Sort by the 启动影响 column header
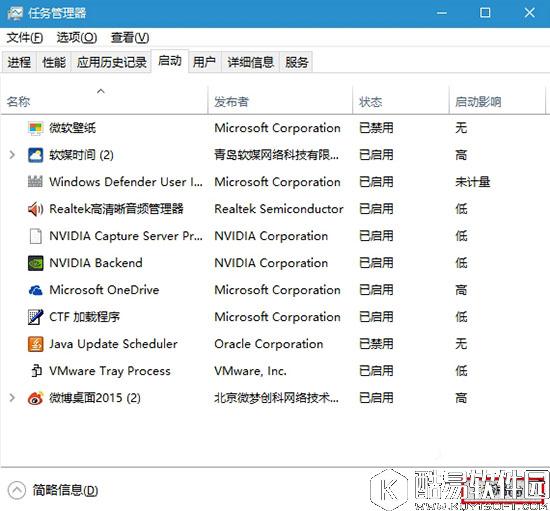Image resolution: width=550 pixels, height=511 pixels. [x=497, y=100]
